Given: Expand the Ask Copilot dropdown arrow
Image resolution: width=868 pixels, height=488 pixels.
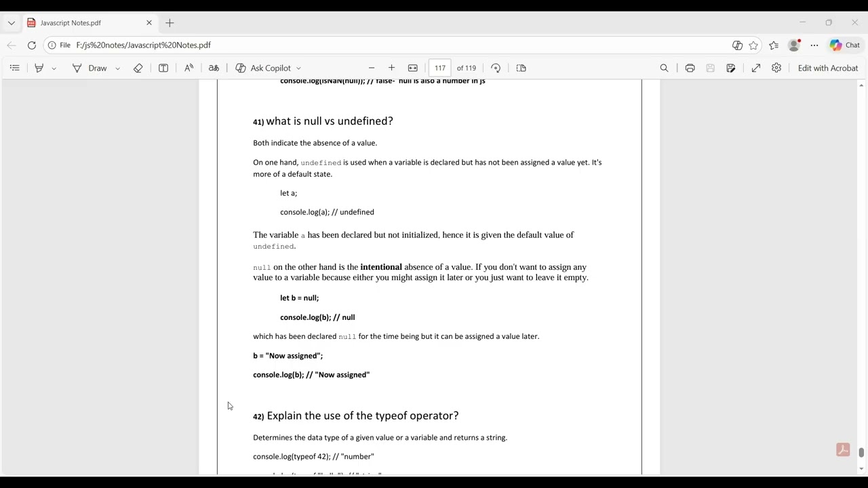Looking at the screenshot, I should click(298, 68).
